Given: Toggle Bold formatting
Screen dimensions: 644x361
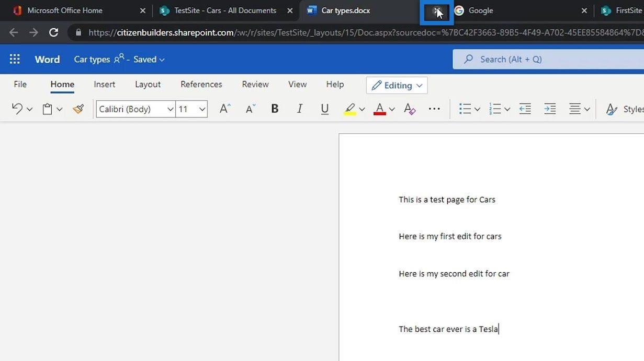Looking at the screenshot, I should [275, 109].
